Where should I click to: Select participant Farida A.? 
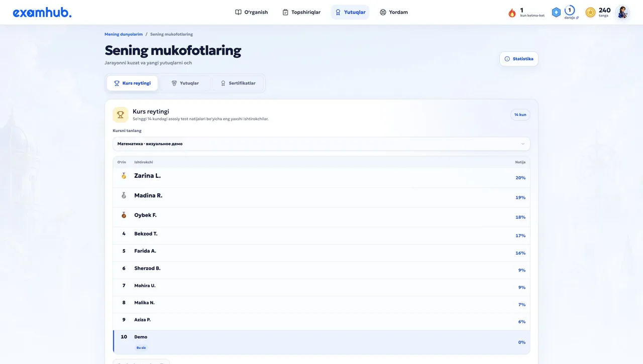145,251
